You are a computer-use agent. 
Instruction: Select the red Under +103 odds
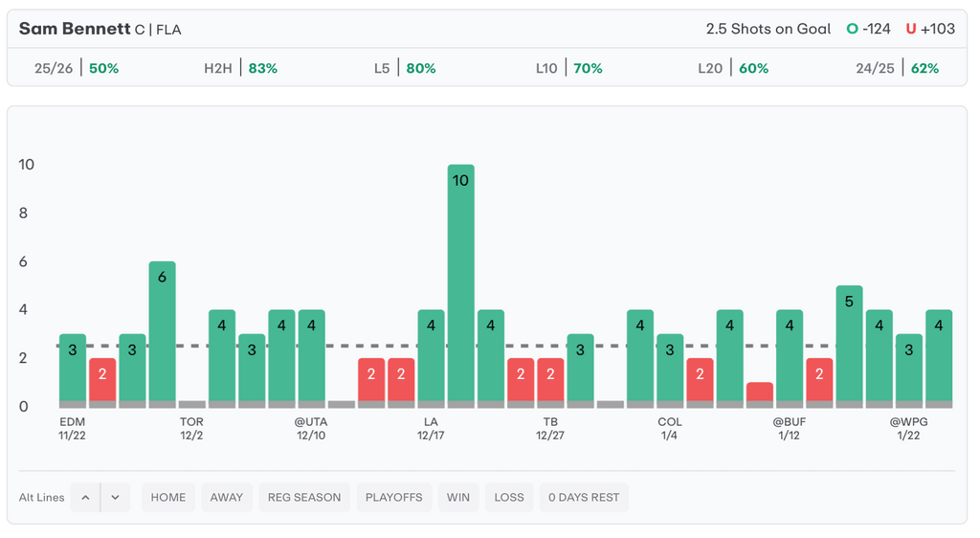[930, 29]
